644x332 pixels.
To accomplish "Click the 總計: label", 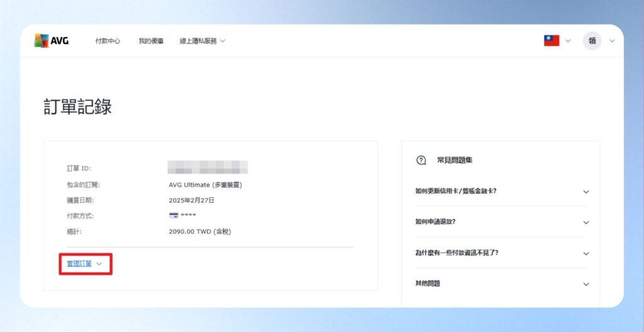I will (74, 232).
